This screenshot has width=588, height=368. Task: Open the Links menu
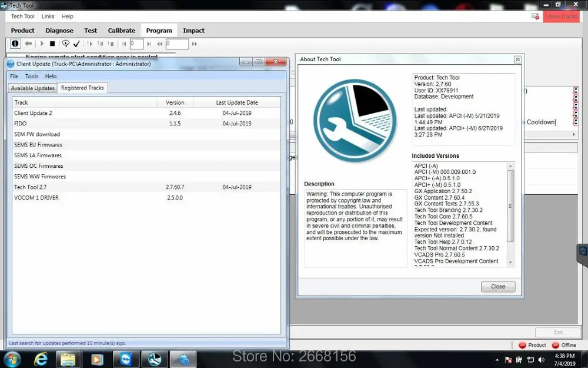tap(48, 16)
